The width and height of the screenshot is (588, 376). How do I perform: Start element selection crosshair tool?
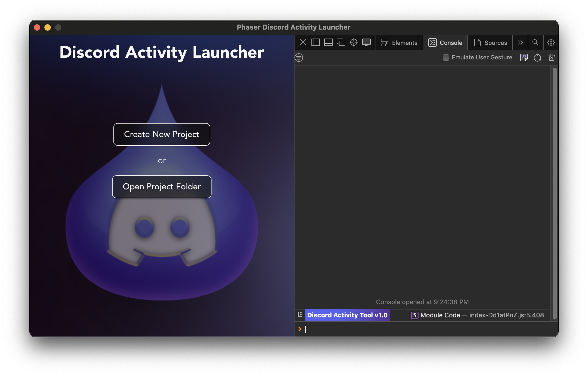click(353, 43)
